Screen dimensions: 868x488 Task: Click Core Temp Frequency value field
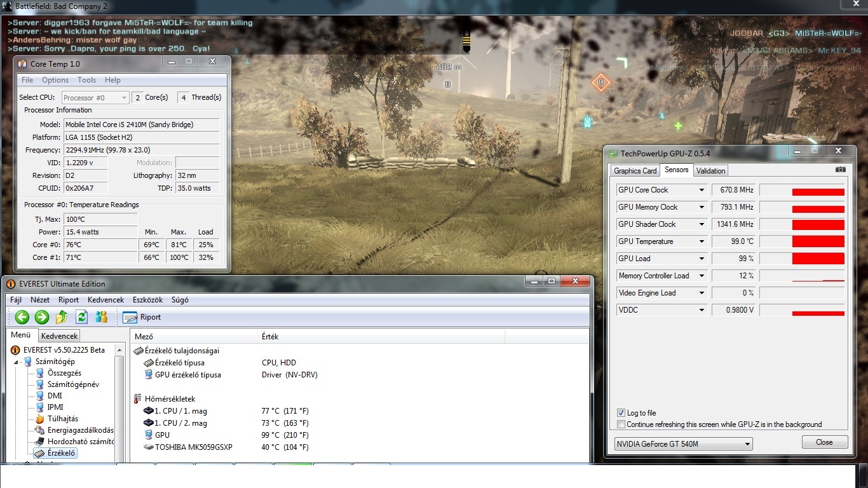tap(141, 150)
